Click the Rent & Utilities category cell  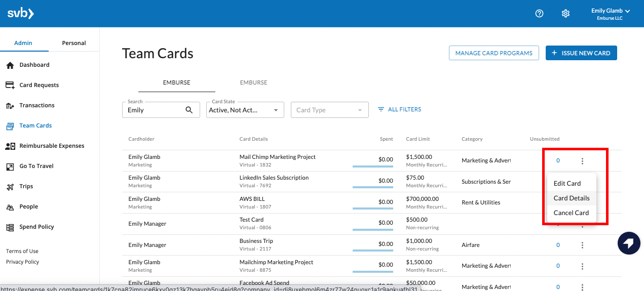pyautogui.click(x=481, y=202)
